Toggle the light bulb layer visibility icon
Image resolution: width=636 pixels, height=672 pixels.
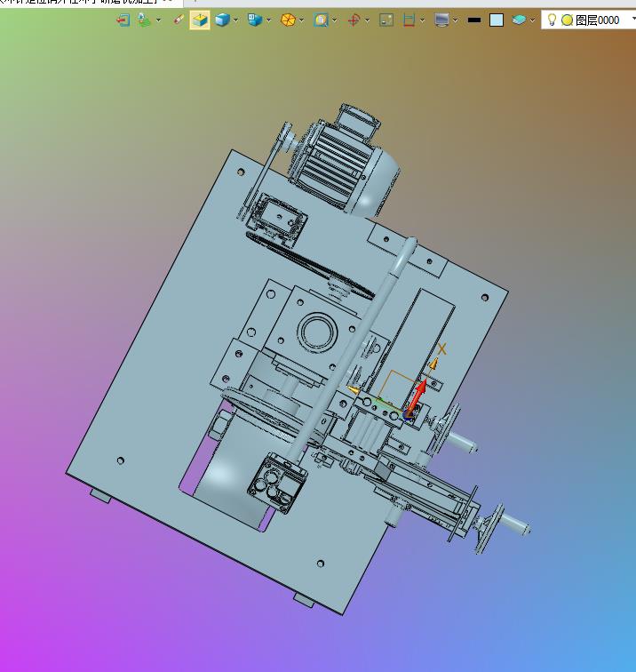[x=552, y=20]
